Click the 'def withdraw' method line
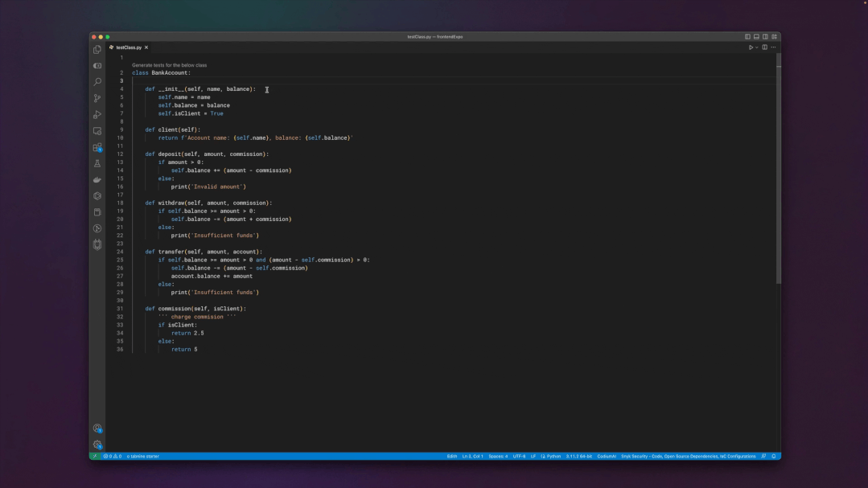The image size is (868, 488). [x=208, y=203]
